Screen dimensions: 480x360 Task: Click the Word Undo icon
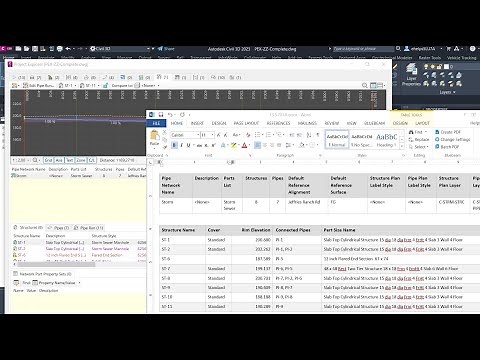(x=170, y=115)
